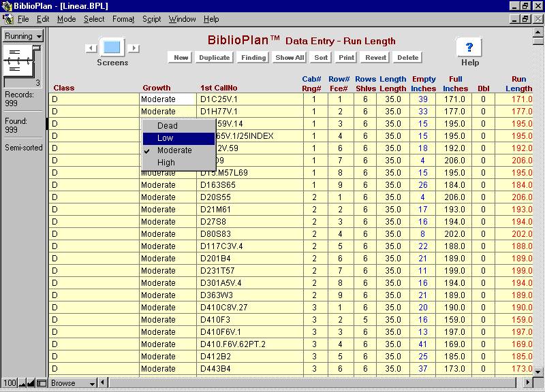Click the New button

coord(181,58)
